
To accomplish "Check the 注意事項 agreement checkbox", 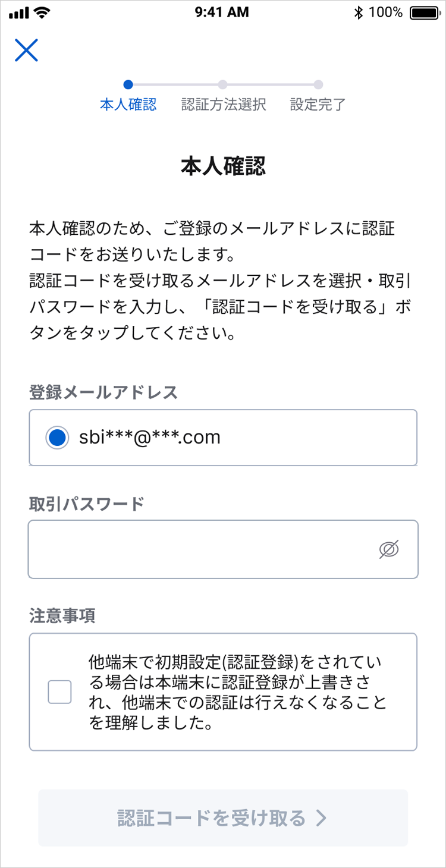I will tap(59, 692).
